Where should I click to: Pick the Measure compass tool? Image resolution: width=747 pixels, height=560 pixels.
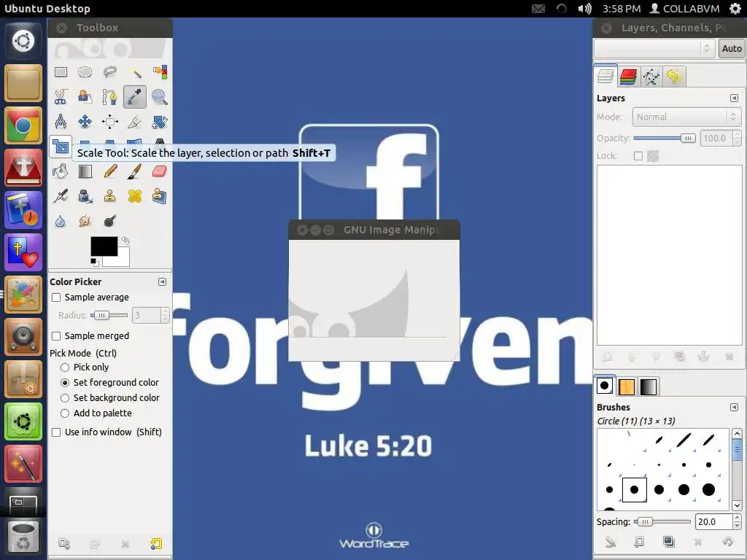pos(61,122)
